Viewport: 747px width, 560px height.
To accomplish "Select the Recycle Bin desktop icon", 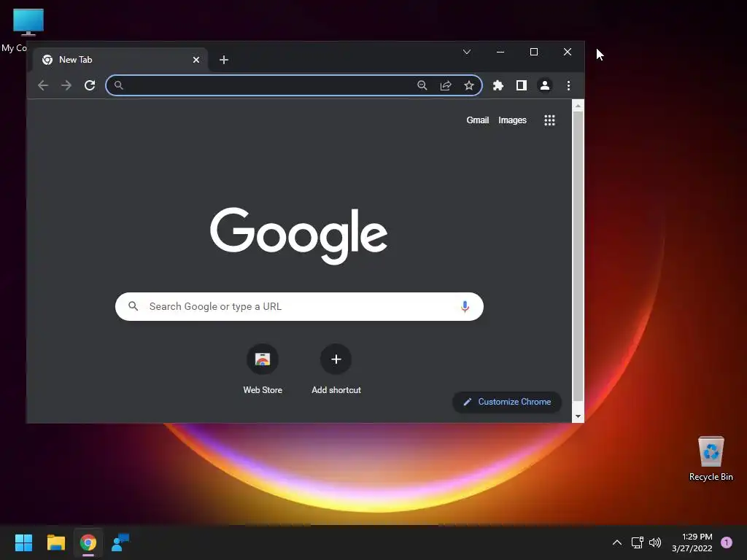I will click(x=711, y=459).
